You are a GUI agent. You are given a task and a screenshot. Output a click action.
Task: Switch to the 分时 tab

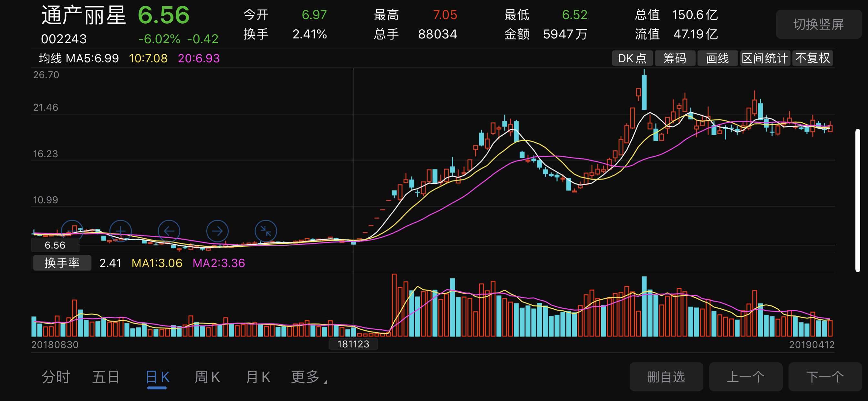tap(56, 377)
